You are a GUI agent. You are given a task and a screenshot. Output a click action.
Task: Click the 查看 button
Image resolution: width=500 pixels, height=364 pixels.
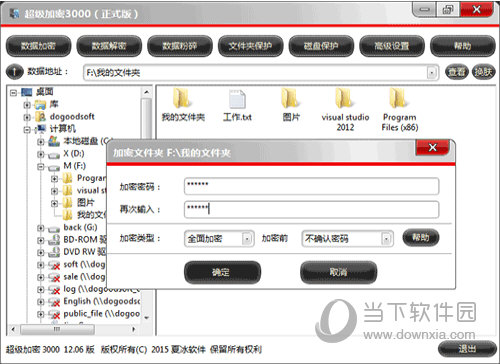(456, 72)
